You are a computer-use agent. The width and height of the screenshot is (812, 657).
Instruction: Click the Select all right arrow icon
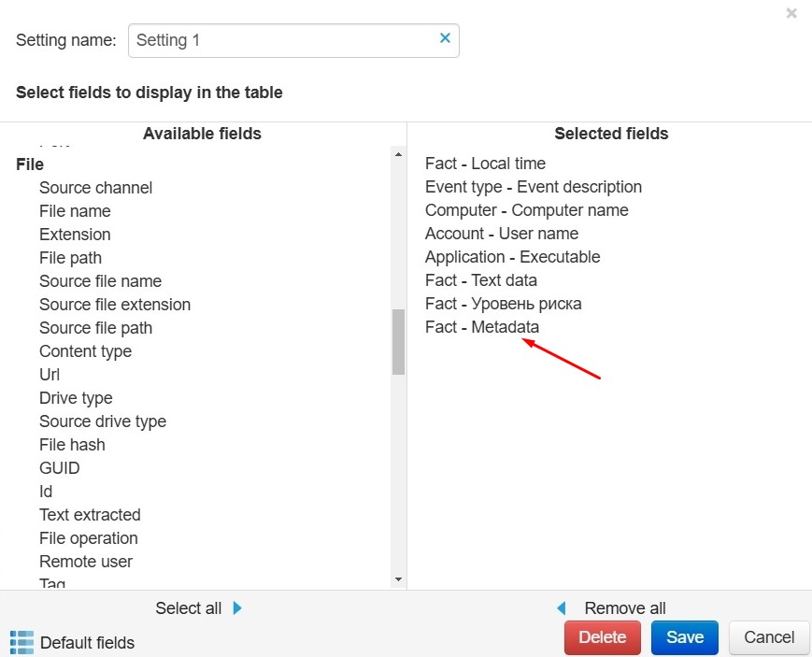pyautogui.click(x=237, y=608)
